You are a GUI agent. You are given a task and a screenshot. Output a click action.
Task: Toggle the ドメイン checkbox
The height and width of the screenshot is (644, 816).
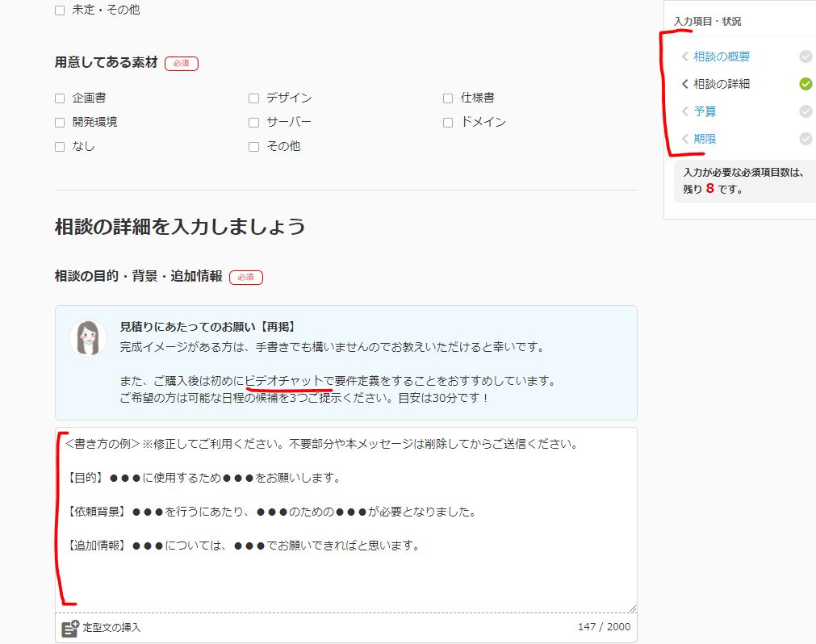click(x=448, y=123)
